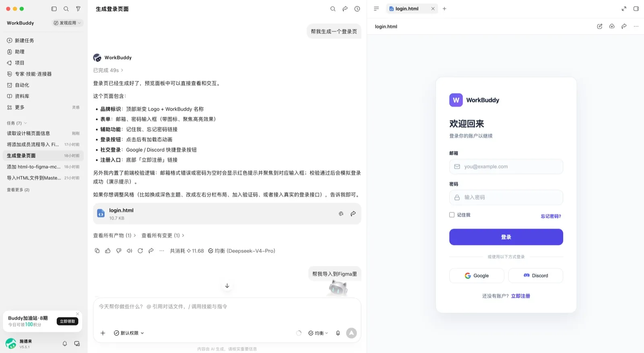
Task: Click the email field you@example.com
Action: (506, 167)
